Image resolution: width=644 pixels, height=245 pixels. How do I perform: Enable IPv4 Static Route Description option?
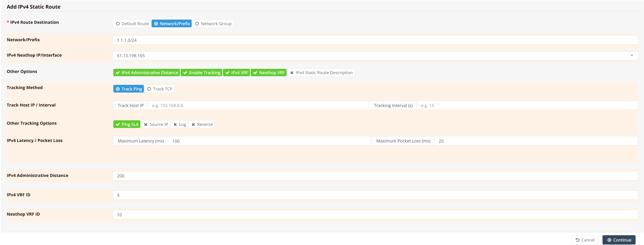coord(321,72)
